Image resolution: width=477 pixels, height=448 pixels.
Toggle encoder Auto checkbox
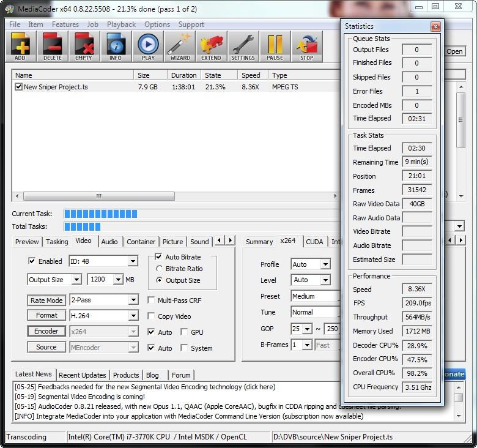point(151,332)
